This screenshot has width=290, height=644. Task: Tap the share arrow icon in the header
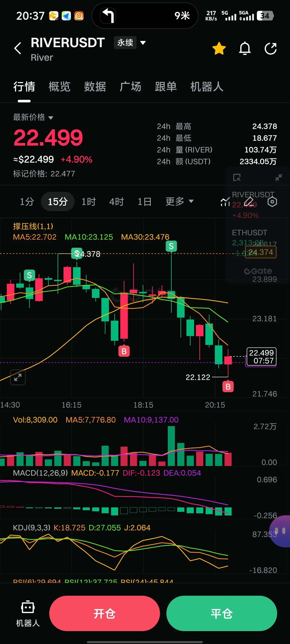271,48
